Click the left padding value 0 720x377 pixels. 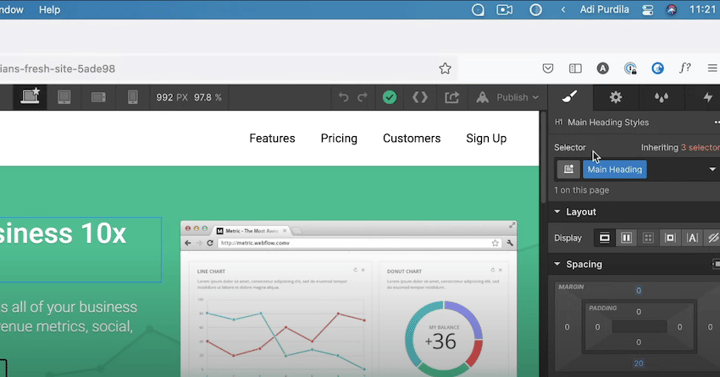tap(597, 327)
